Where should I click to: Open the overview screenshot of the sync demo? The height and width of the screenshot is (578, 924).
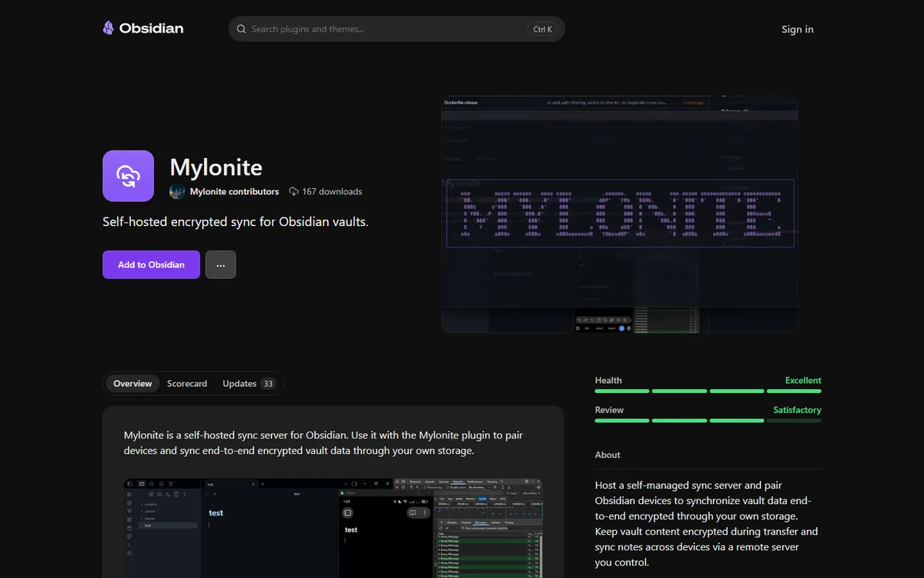[x=333, y=528]
